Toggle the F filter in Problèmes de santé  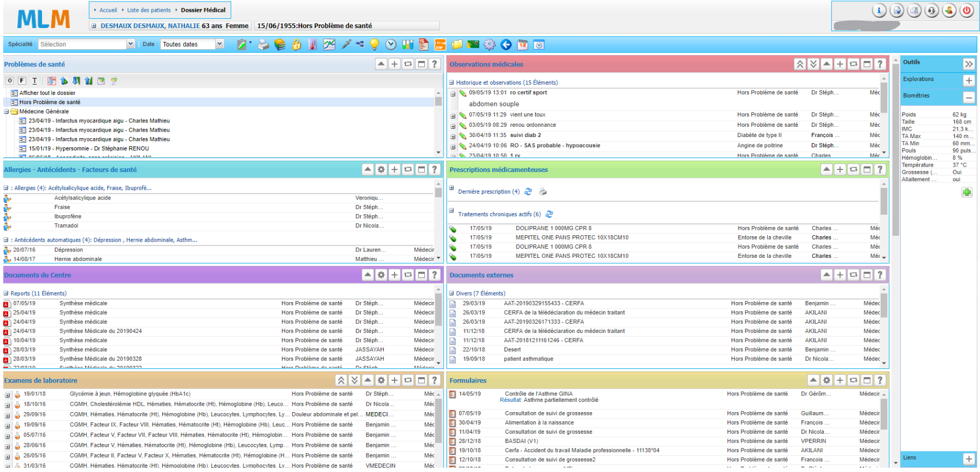(x=22, y=81)
